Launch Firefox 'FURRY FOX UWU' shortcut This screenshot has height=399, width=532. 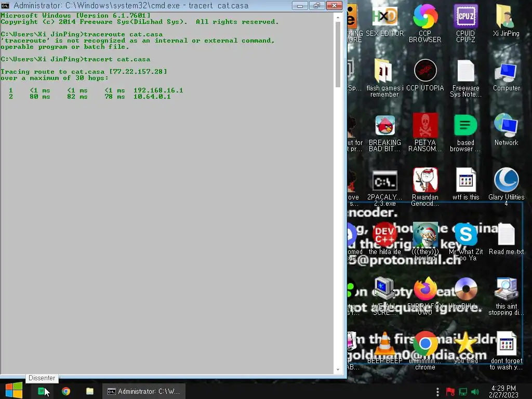(425, 297)
